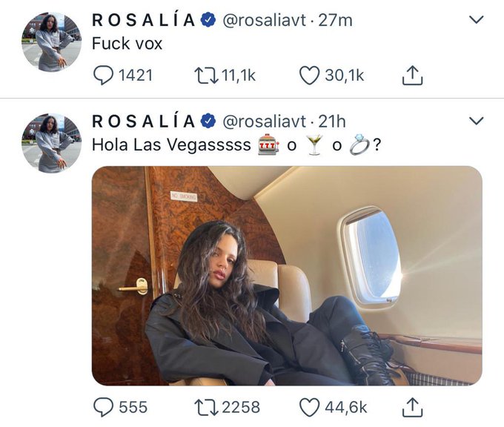Open the airplane photo in Las Vegas tweet
The width and height of the screenshot is (504, 427).
click(x=287, y=276)
